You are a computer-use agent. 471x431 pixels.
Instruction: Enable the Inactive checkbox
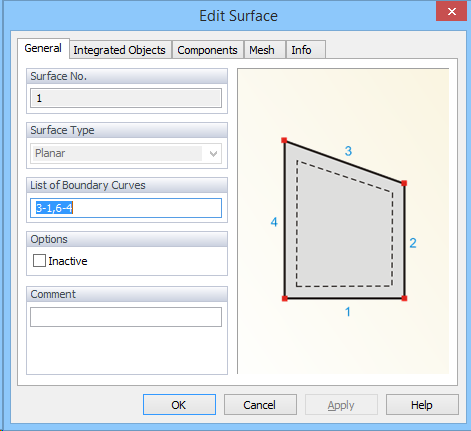[x=39, y=261]
